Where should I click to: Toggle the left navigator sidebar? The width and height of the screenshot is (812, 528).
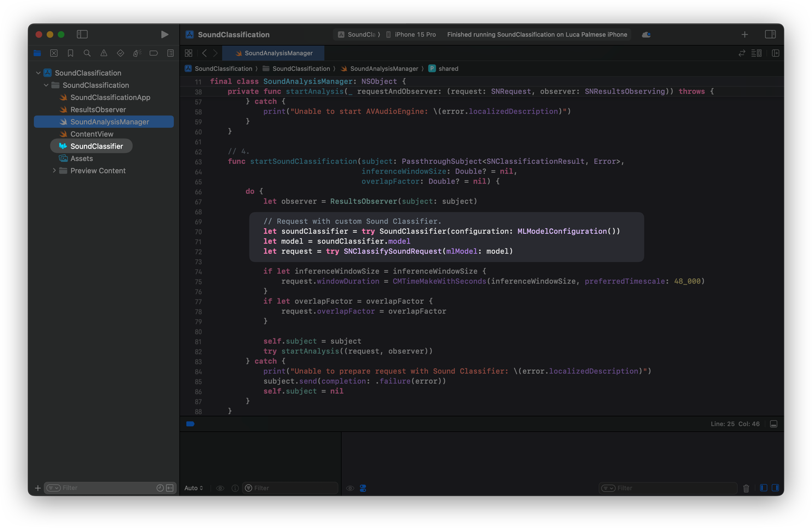pos(82,34)
